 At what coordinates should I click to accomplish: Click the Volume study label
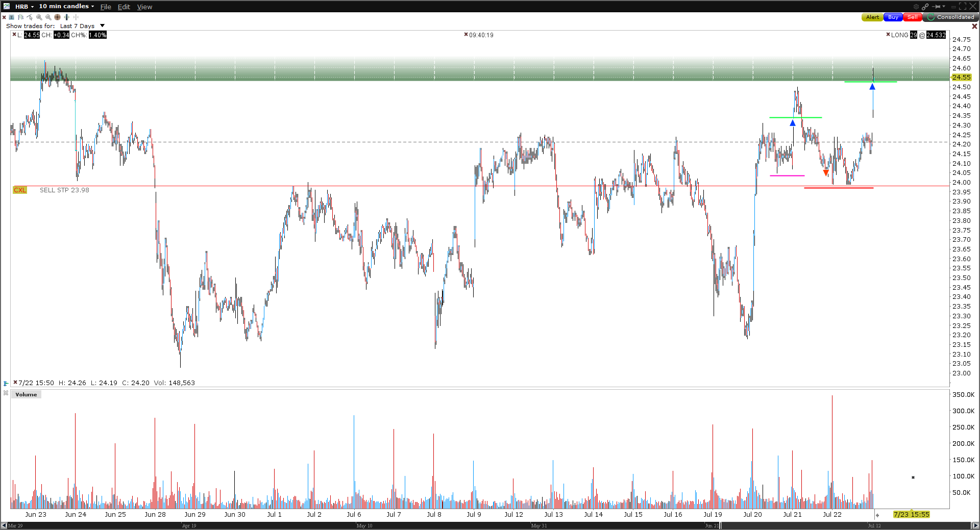[x=26, y=395]
